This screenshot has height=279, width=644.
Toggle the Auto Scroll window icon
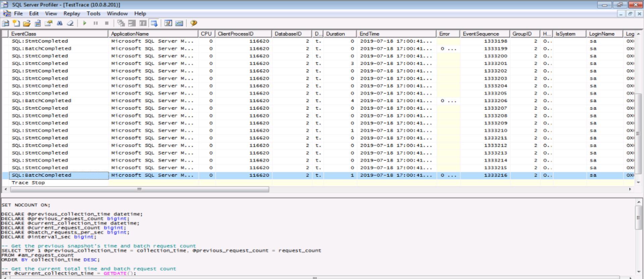[154, 23]
